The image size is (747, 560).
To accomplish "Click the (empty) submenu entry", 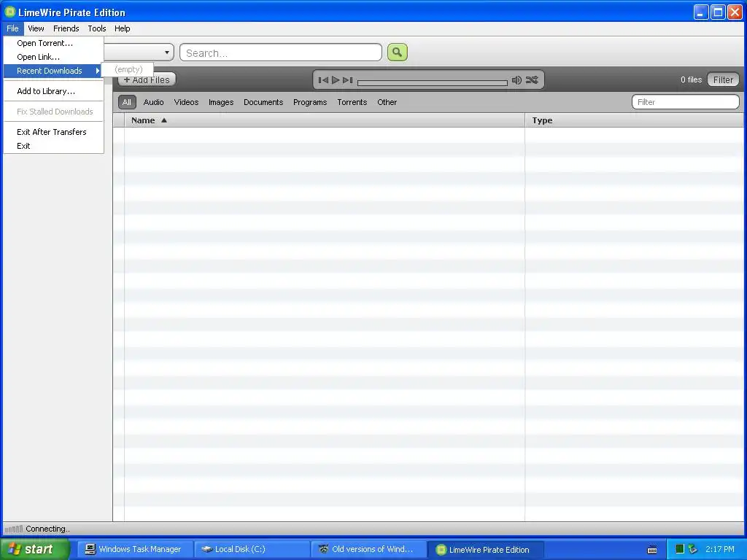I will click(128, 69).
